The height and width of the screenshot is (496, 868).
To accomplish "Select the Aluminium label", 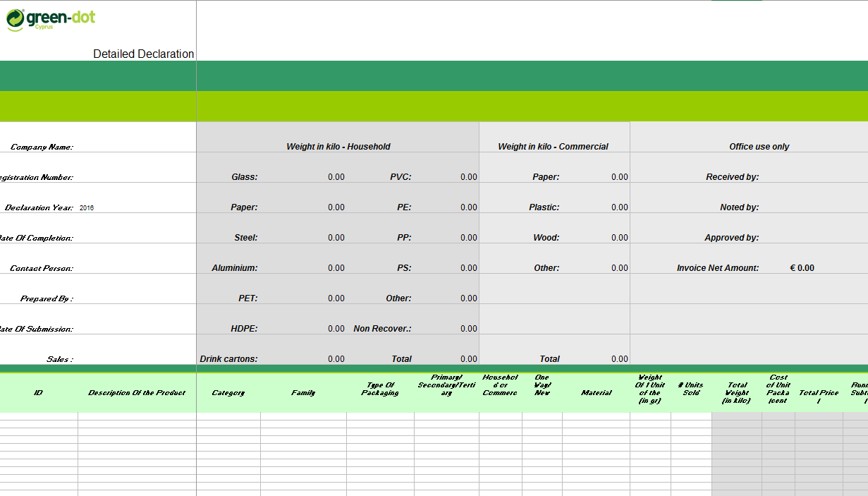I will pyautogui.click(x=235, y=268).
